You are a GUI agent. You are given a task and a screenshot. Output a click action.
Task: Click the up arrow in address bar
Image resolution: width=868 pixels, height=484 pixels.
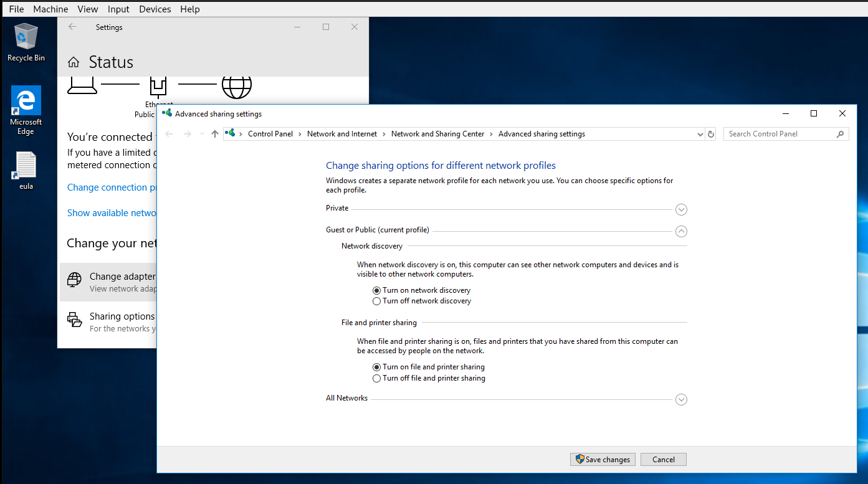pos(215,134)
